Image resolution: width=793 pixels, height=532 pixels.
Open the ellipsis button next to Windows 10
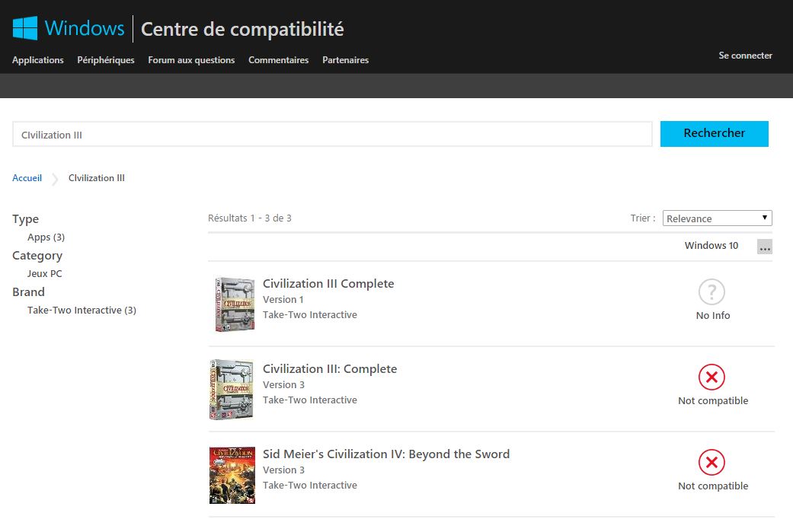pyautogui.click(x=764, y=245)
